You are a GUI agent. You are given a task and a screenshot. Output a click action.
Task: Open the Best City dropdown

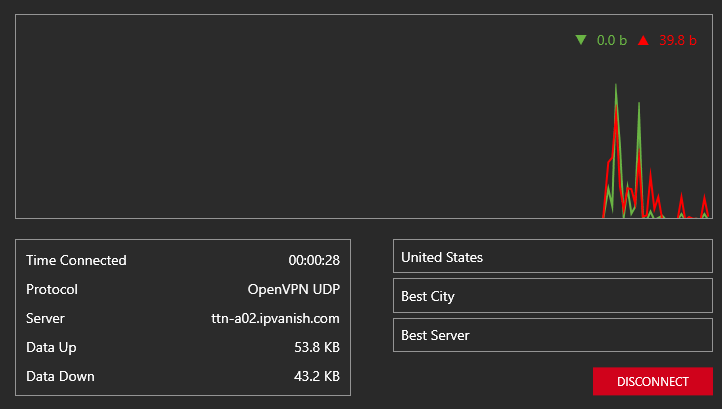tap(553, 295)
